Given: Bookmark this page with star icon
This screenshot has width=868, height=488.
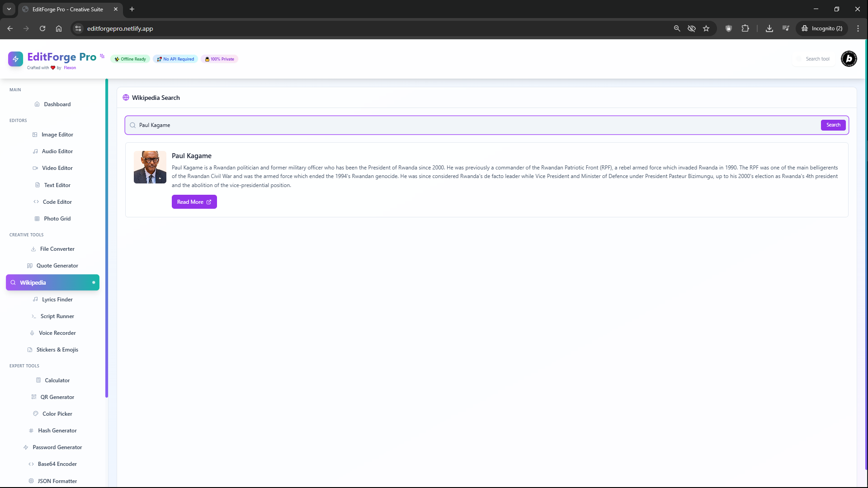Looking at the screenshot, I should [x=706, y=28].
